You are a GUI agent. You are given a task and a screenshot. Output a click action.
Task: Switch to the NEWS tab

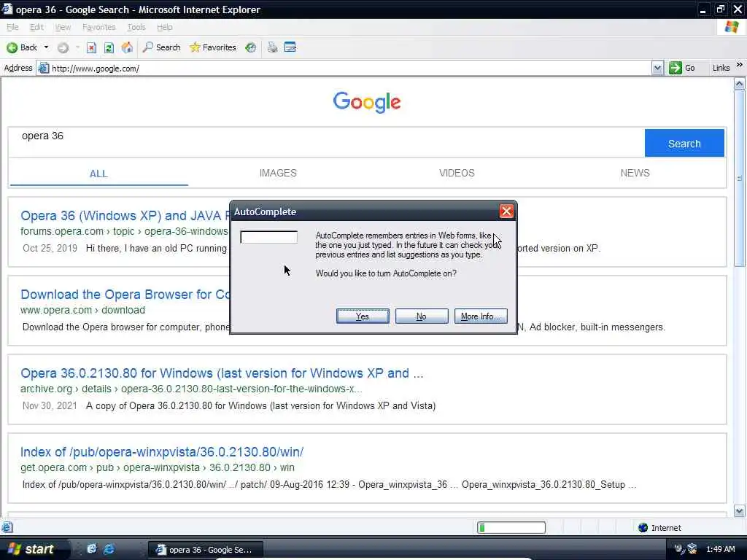click(x=635, y=173)
